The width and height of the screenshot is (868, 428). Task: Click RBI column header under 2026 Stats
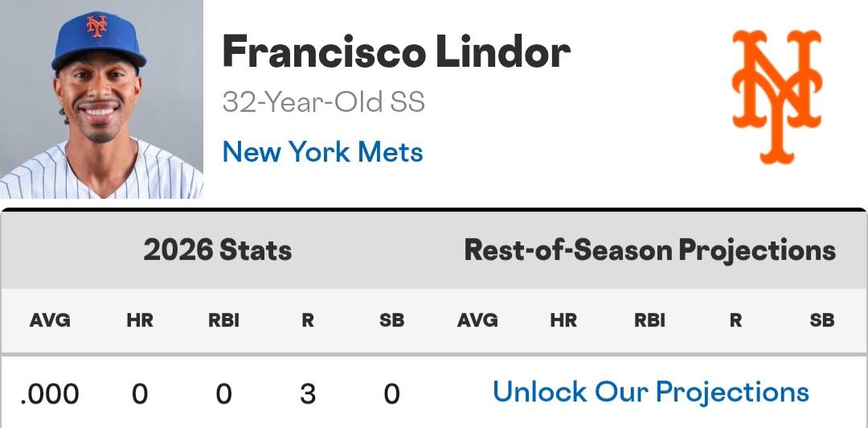pyautogui.click(x=223, y=320)
